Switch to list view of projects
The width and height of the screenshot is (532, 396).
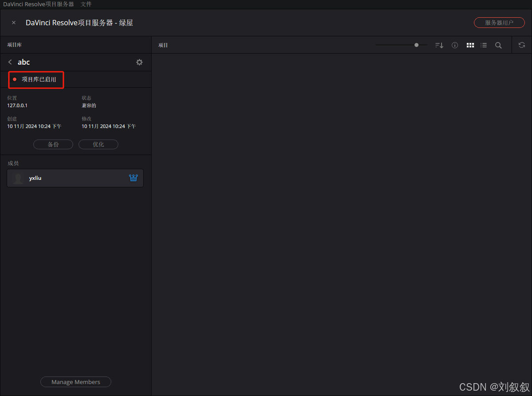point(484,45)
